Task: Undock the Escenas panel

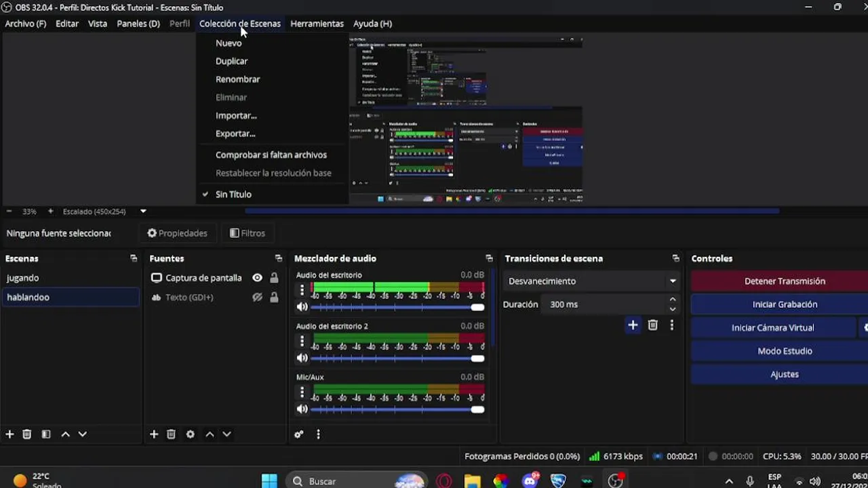Action: [x=134, y=258]
